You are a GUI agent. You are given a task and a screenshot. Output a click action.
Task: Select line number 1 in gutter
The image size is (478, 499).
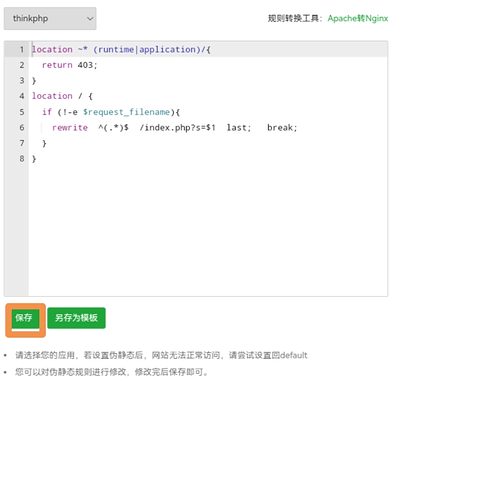pos(22,49)
